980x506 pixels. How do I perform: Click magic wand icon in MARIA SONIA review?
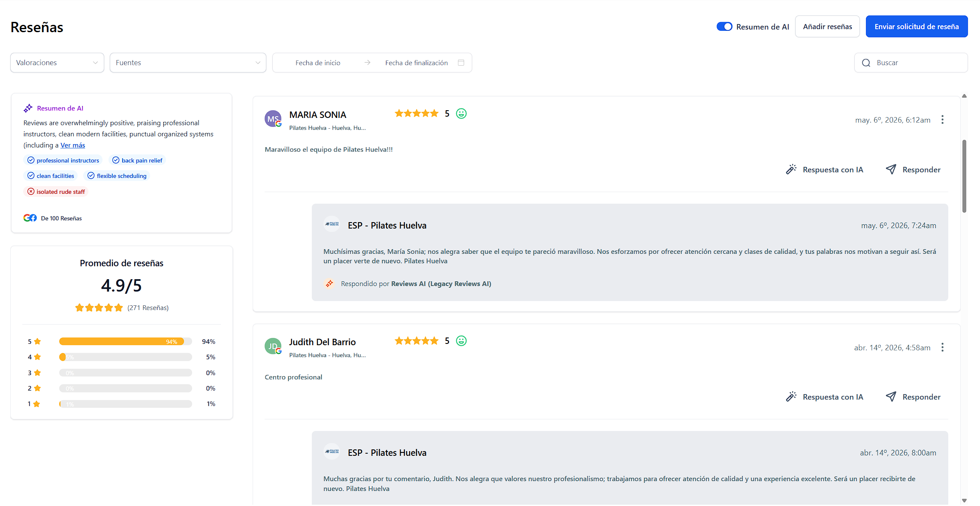pyautogui.click(x=791, y=169)
